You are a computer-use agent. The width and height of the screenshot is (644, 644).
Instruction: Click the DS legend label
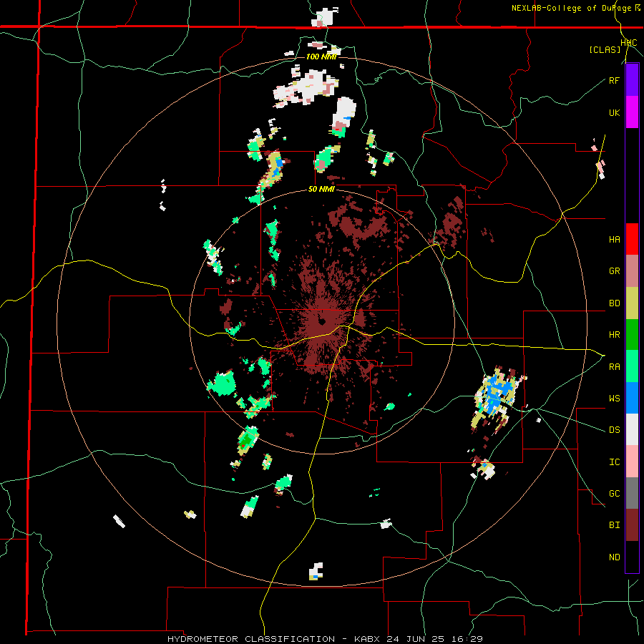click(614, 430)
